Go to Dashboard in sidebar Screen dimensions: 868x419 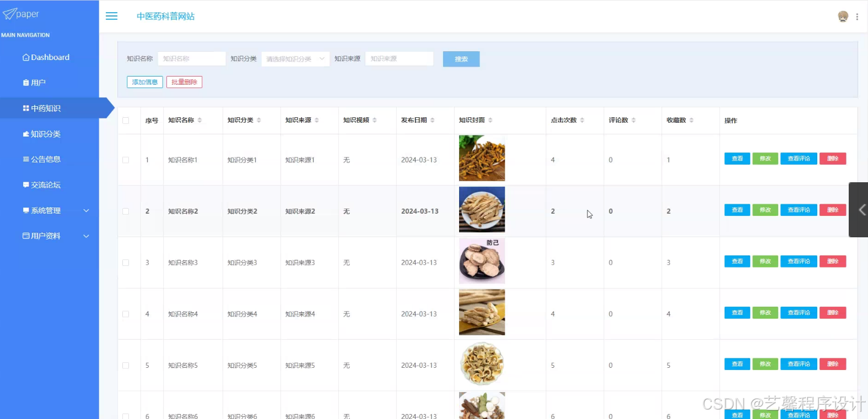tap(46, 57)
